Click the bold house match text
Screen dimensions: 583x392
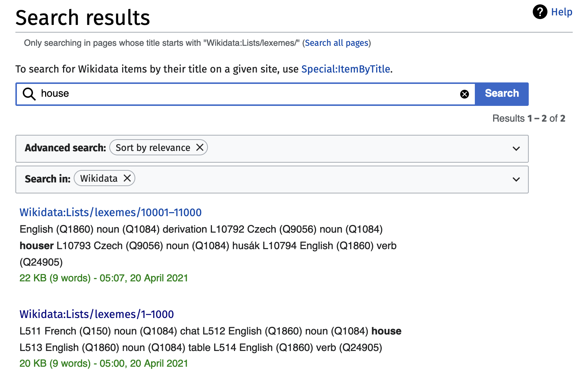386,331
